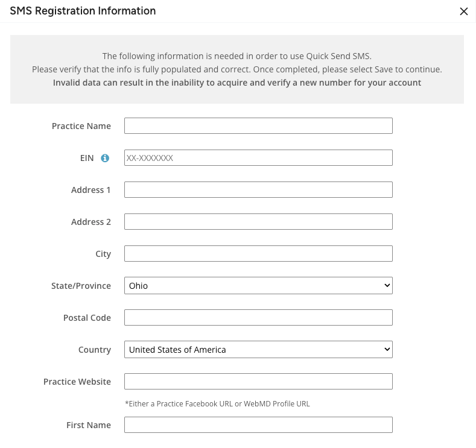Focus the Postal Code field
Screen dimensions: 476x448
258,318
